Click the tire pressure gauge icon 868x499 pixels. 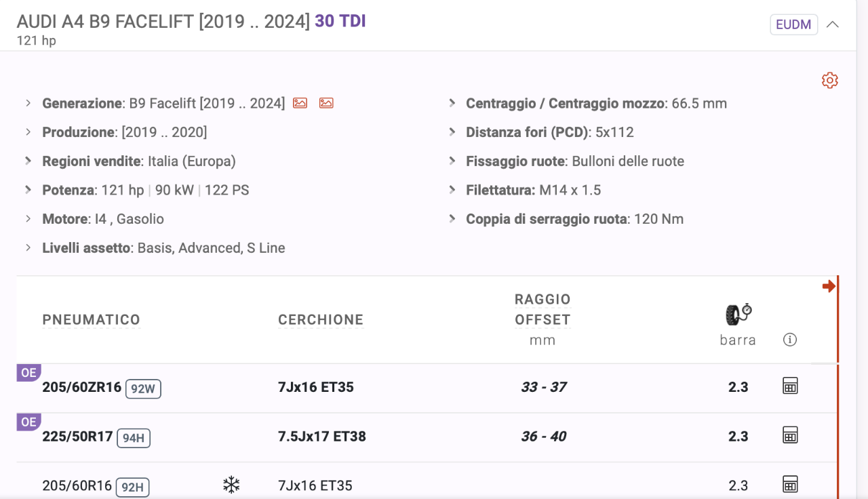point(738,314)
